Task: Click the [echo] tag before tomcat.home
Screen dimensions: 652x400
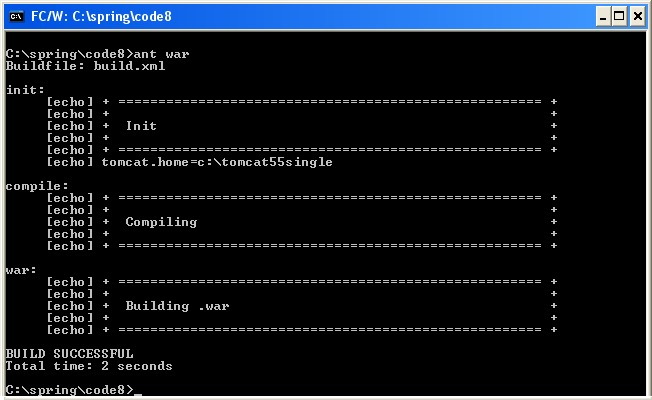Action: 70,162
